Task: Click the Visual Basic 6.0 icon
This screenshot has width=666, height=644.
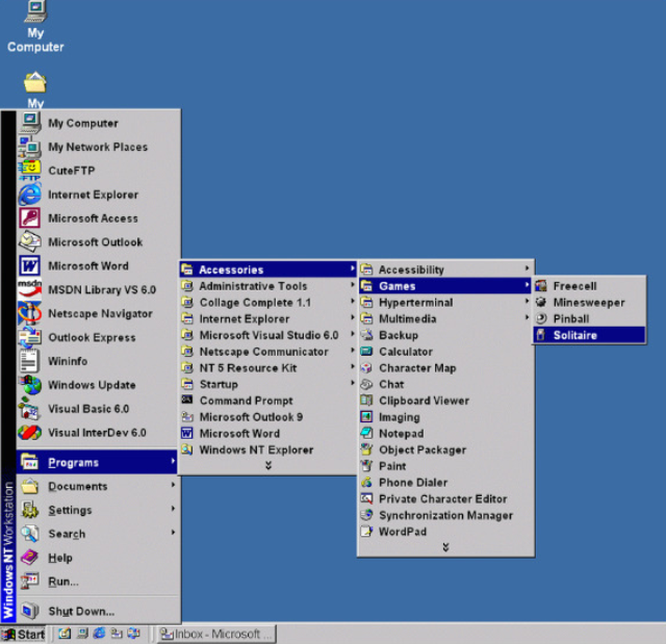Action: click(29, 408)
